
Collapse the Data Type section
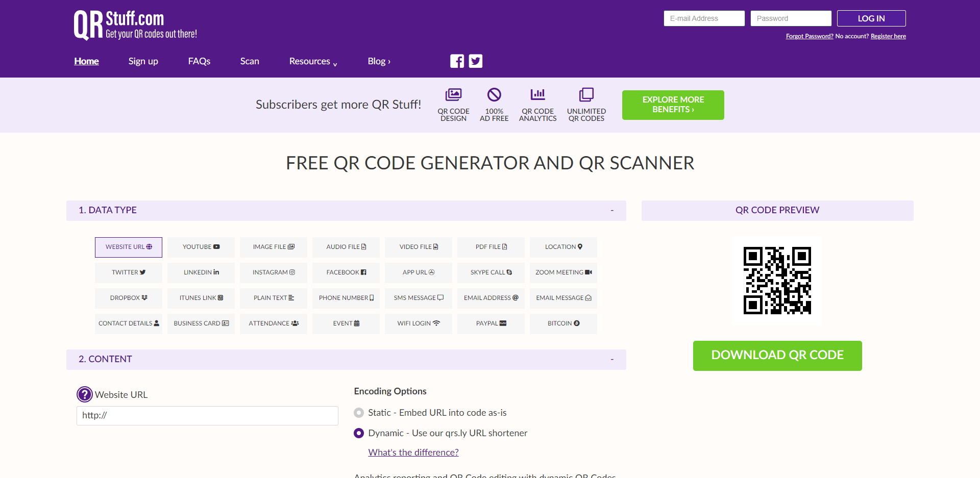(611, 210)
